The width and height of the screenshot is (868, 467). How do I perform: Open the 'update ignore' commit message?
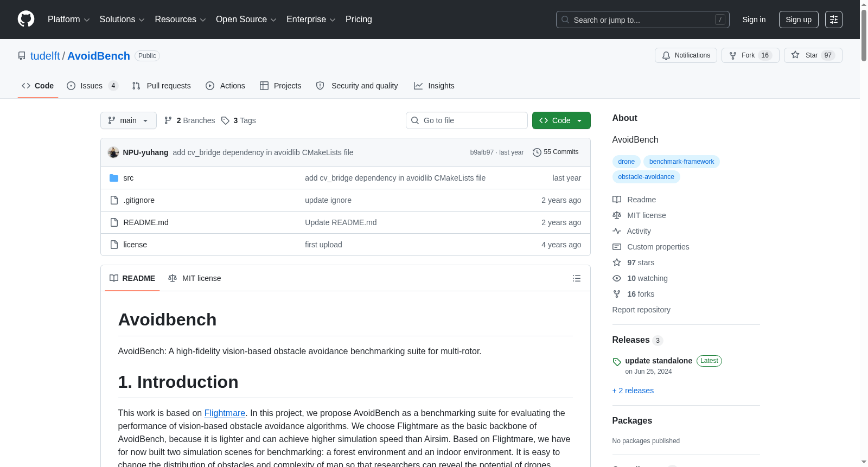coord(328,200)
